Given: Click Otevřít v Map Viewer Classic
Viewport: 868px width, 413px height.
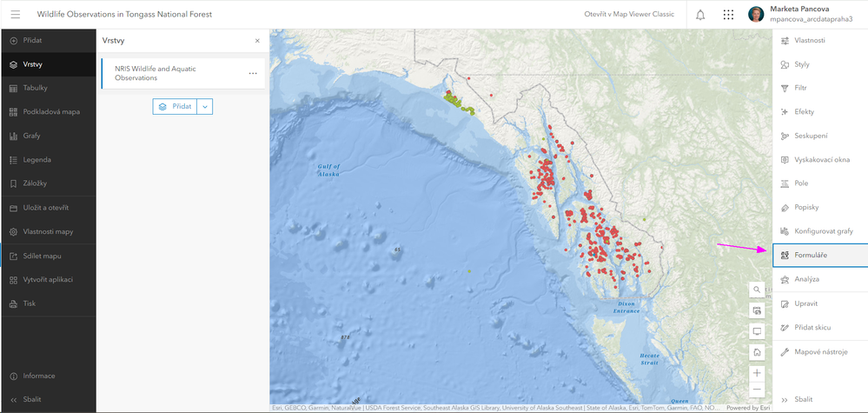Looking at the screenshot, I should pos(629,15).
